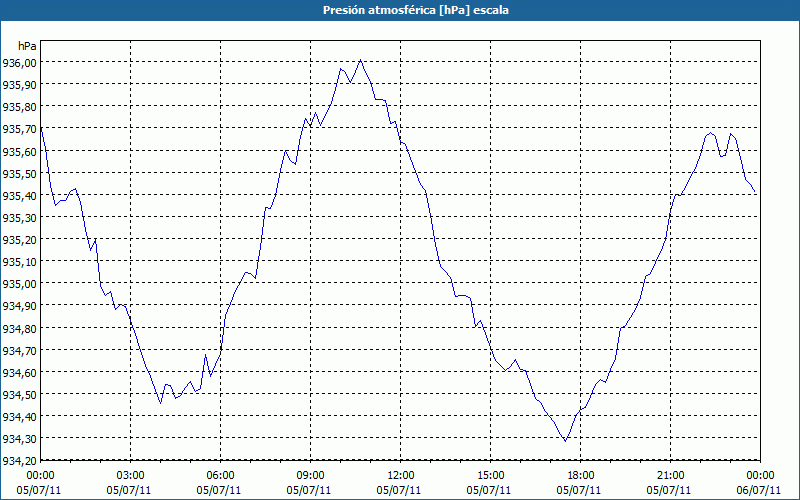Click the 21:00 time label

[x=670, y=476]
